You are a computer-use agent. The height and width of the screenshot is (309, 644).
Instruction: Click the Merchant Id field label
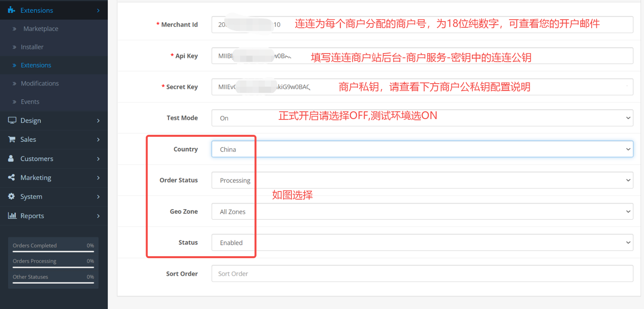coord(179,24)
